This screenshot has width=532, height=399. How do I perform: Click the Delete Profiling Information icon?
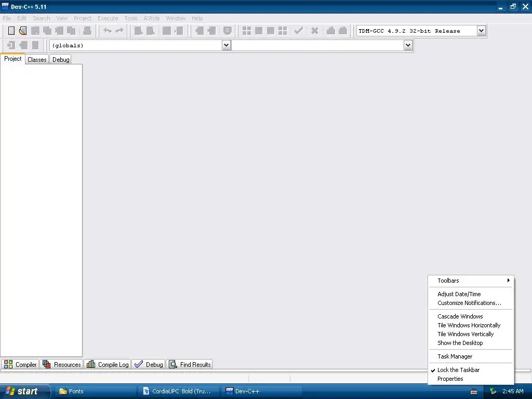click(343, 31)
